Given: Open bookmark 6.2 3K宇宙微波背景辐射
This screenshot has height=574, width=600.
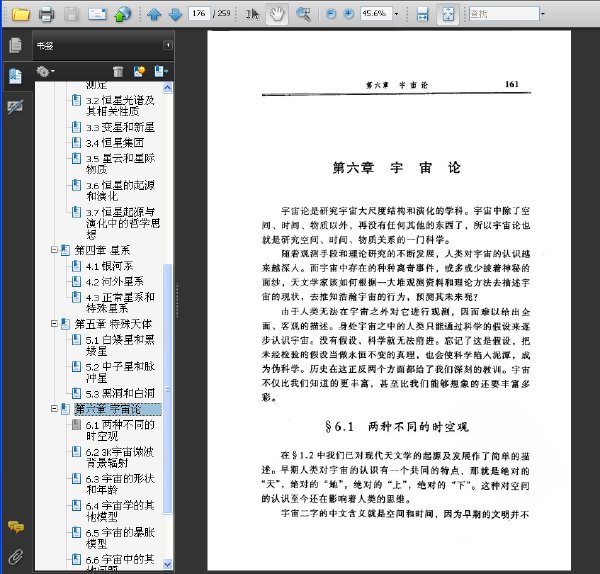Looking at the screenshot, I should click(120, 457).
